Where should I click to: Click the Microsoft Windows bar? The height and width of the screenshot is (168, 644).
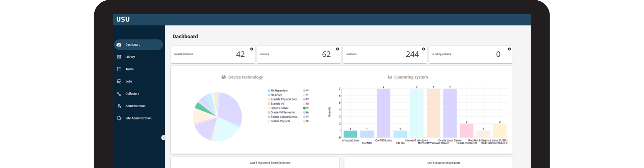pyautogui.click(x=417, y=113)
